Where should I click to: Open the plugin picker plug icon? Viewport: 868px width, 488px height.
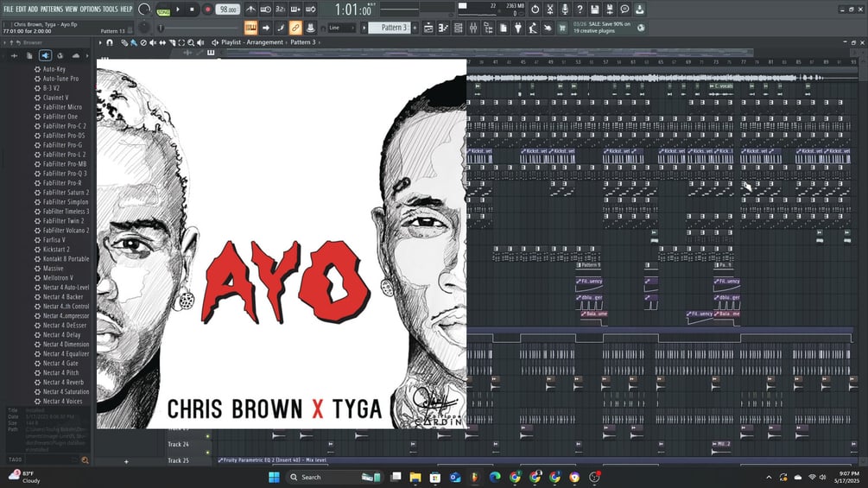pos(518,28)
